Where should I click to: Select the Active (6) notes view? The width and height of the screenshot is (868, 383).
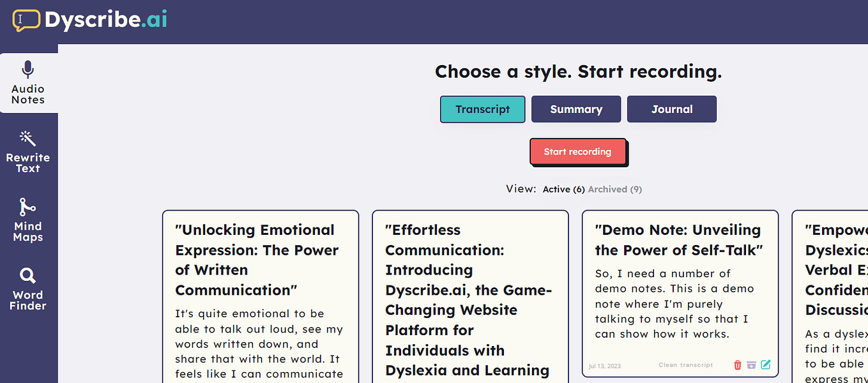coord(563,189)
